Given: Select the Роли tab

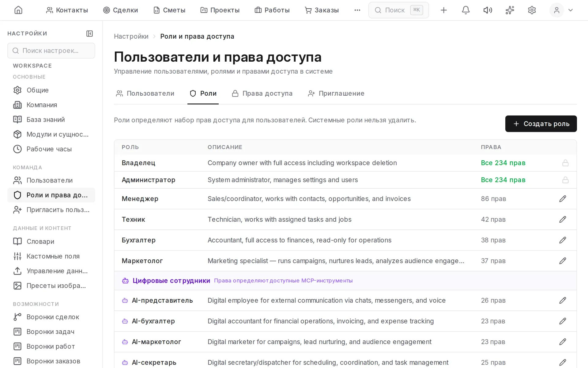Looking at the screenshot, I should point(203,94).
